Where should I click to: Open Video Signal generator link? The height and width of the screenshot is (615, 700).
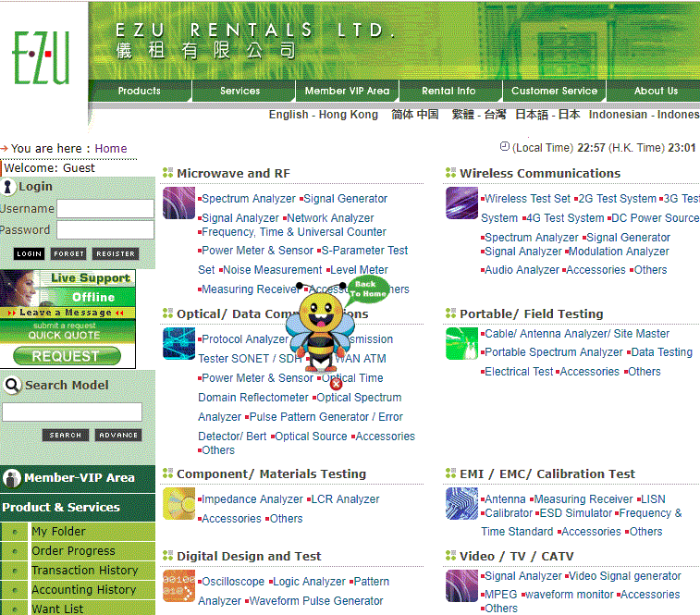(x=625, y=576)
